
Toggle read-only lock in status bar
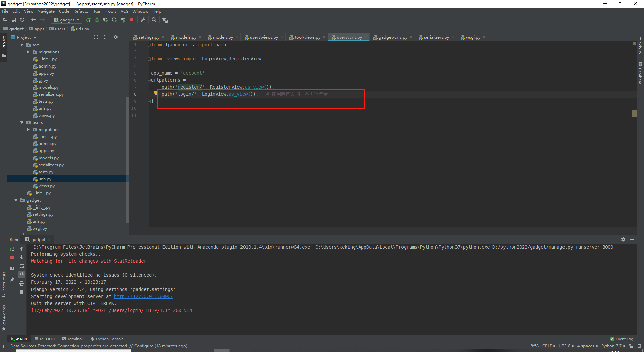point(631,346)
